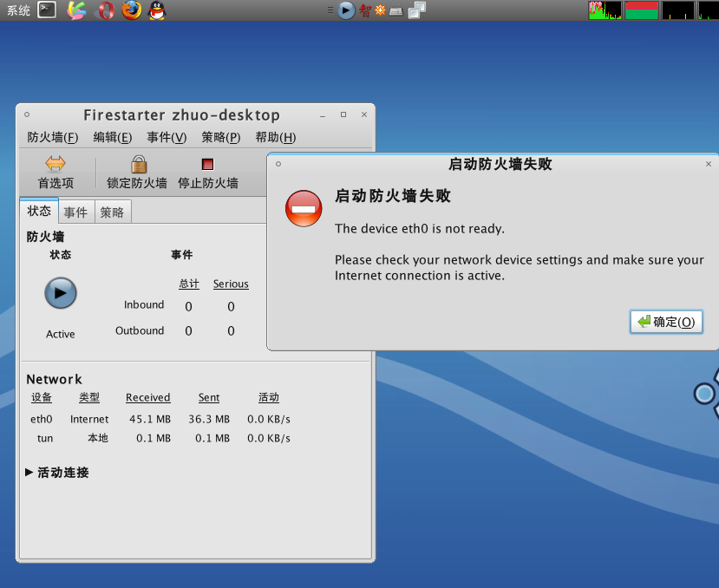Viewport: 719px width, 588px height.
Task: Click the Active firewall status play icon
Action: tap(61, 293)
